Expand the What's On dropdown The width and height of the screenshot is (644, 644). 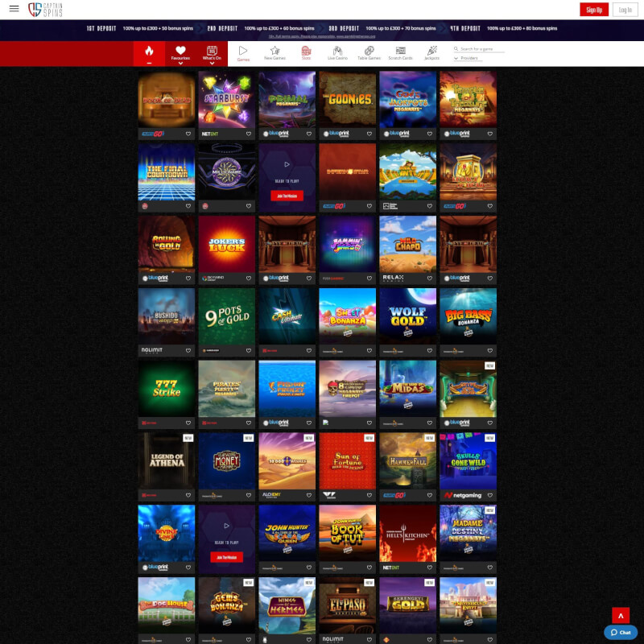point(212,54)
